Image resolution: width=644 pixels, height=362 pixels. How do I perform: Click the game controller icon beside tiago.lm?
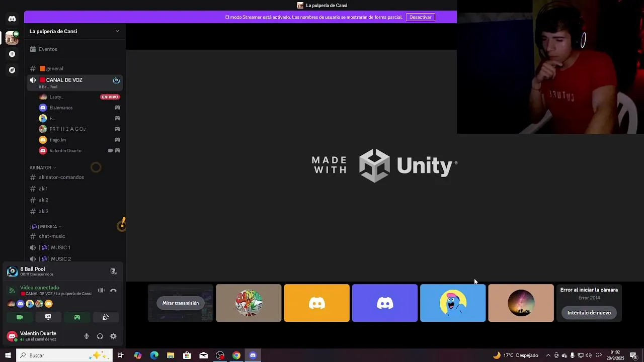[x=117, y=140]
